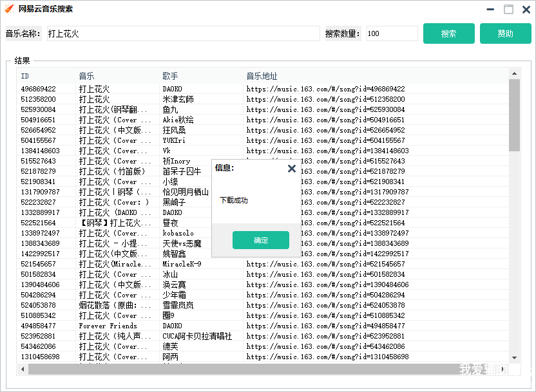Screen dimensions: 536x392
Task: Sort by the ID column header
Action: point(25,76)
